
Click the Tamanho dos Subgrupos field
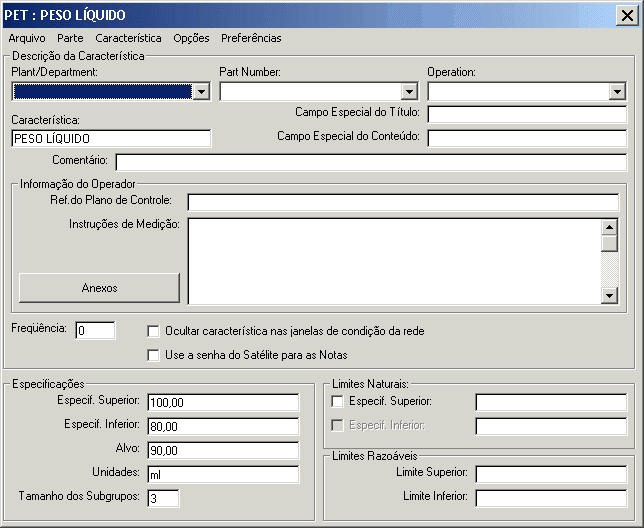pos(163,498)
